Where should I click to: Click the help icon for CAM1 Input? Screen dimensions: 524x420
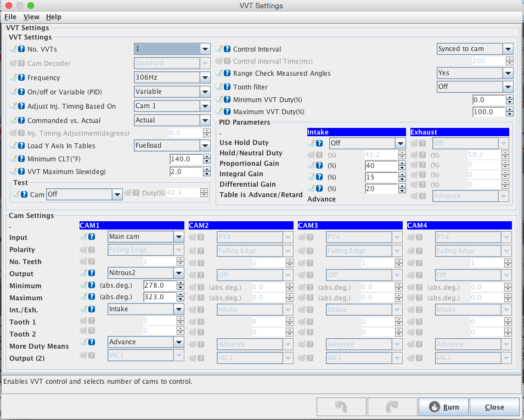(x=92, y=237)
